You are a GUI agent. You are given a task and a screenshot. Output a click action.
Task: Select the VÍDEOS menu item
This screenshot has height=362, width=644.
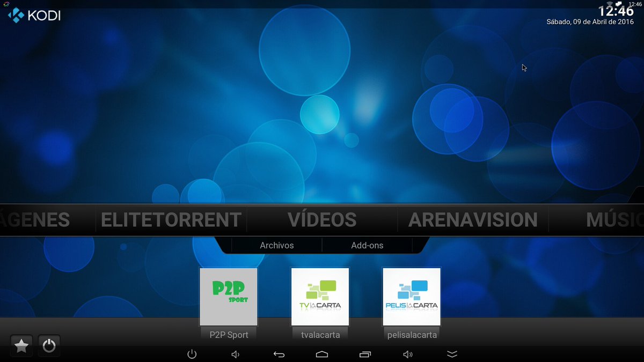322,220
